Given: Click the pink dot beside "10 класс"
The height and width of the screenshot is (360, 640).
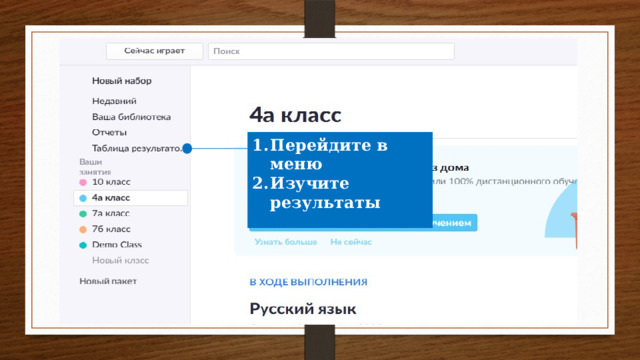Looking at the screenshot, I should point(83,182).
